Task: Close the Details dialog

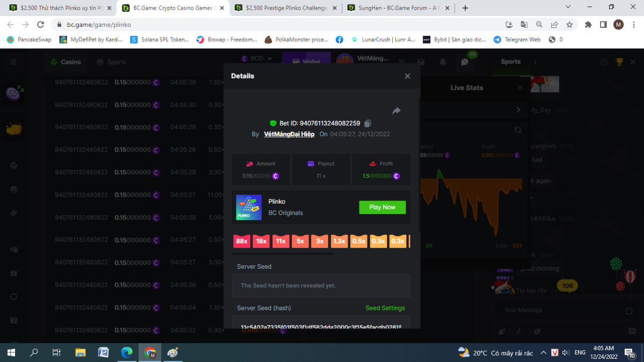Action: point(407,76)
